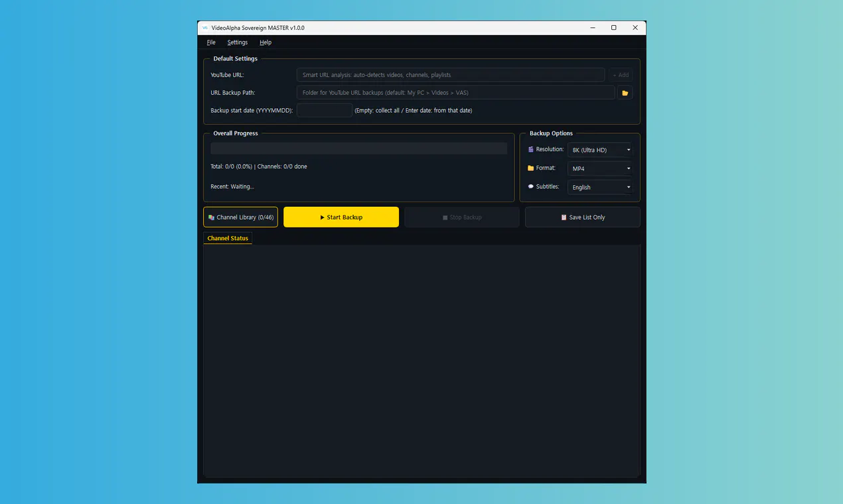Focus the YouTube URL input field
Image resolution: width=843 pixels, height=504 pixels.
[451, 75]
